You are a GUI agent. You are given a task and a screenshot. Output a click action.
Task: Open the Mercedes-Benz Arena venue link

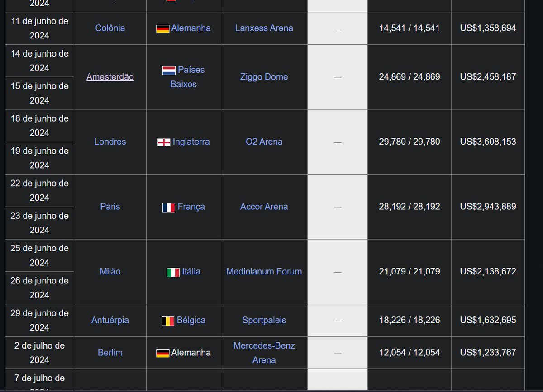(264, 353)
